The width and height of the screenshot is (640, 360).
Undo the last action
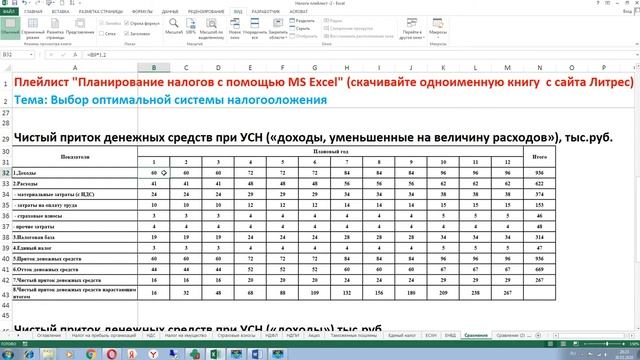pos(24,3)
